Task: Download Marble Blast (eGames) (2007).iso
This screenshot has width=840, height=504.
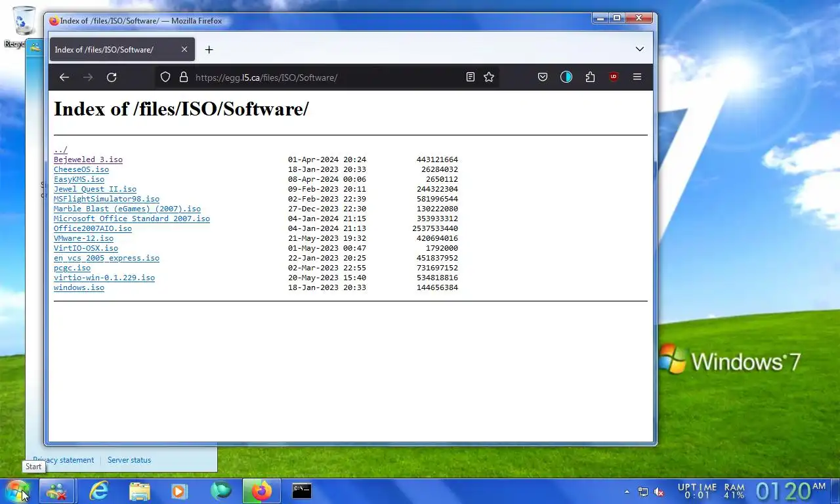Action: [x=127, y=209]
